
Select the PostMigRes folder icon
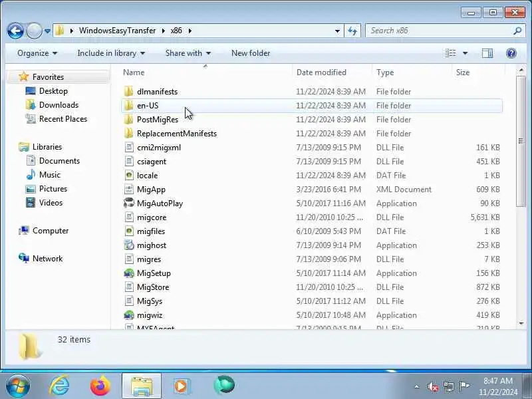tap(128, 120)
